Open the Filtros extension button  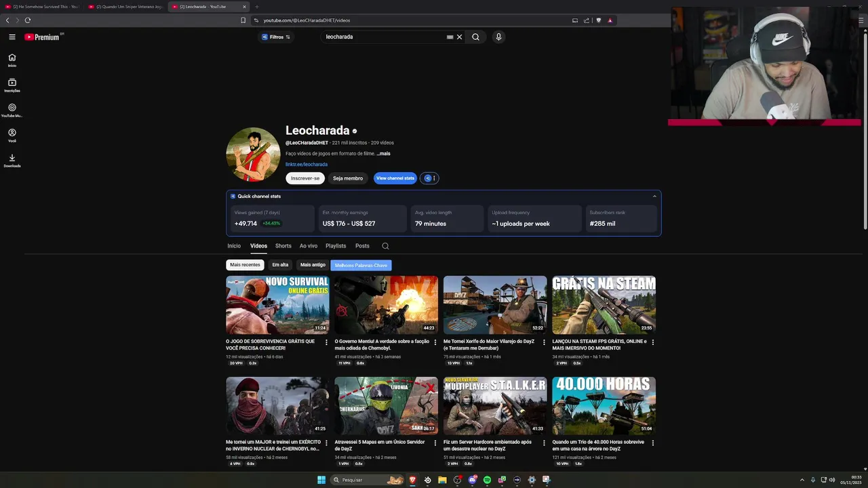[x=276, y=37]
